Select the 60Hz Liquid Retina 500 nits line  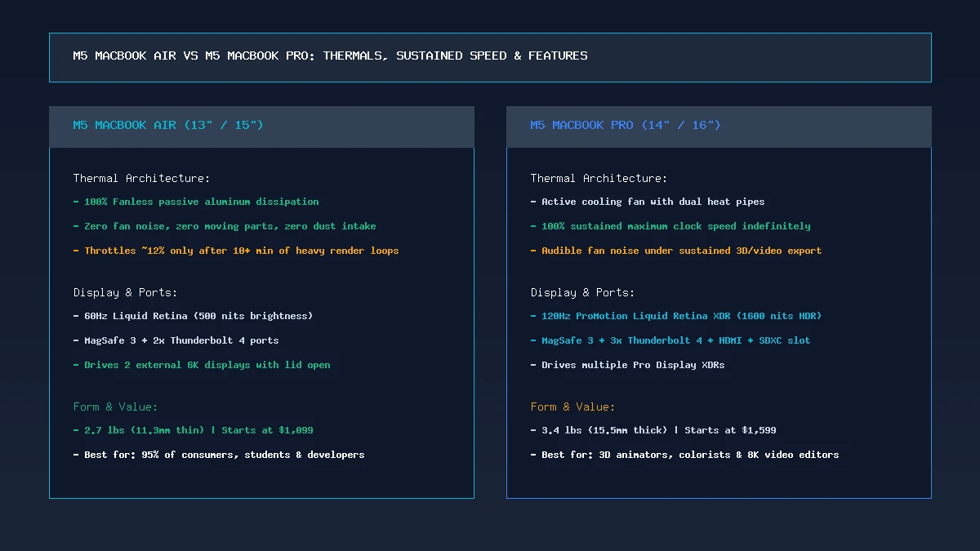tap(193, 316)
